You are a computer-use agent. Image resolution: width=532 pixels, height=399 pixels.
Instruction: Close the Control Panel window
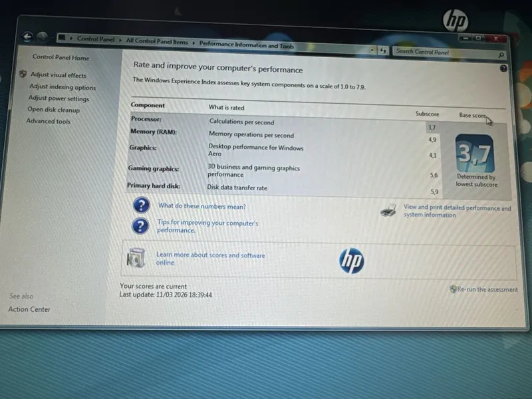[495, 39]
